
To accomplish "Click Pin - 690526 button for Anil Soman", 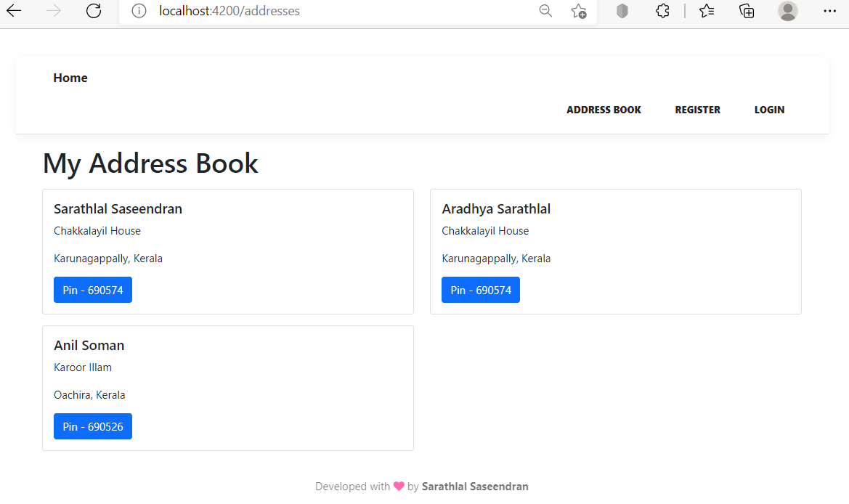I will point(92,426).
